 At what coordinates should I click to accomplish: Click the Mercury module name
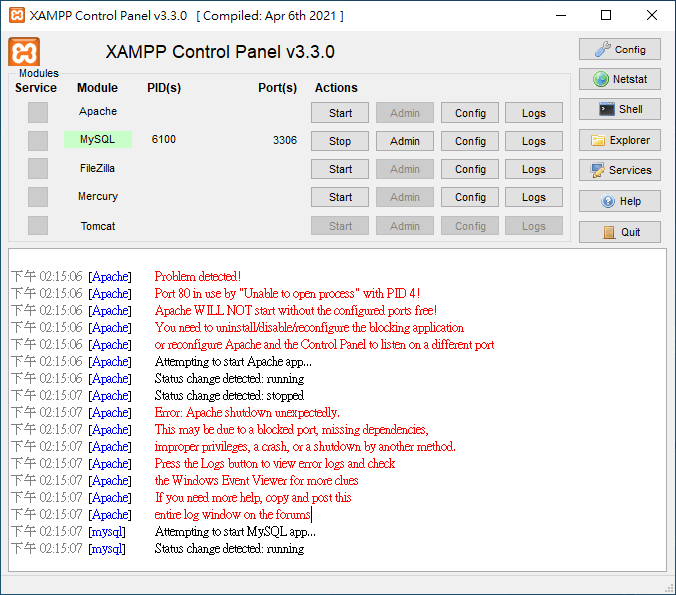(98, 196)
